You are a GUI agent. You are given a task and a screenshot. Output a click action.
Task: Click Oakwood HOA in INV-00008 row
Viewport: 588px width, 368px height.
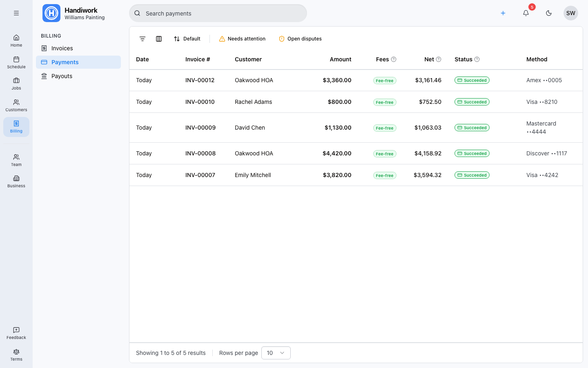coord(254,153)
